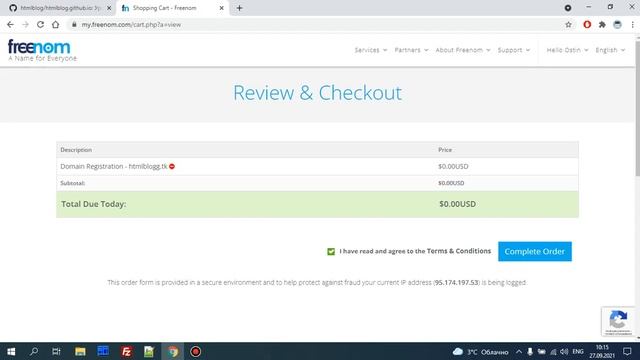This screenshot has height=360, width=640.
Task: Open a new browser tab
Action: click(x=240, y=8)
